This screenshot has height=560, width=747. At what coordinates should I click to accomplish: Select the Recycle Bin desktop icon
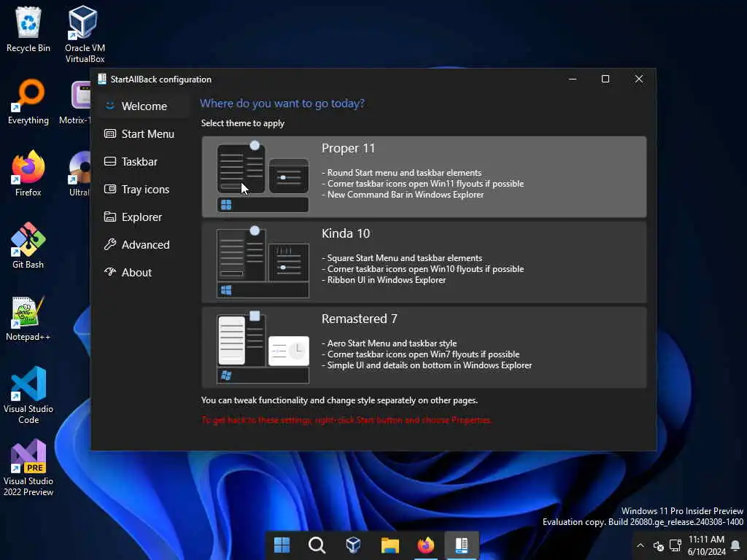tap(28, 29)
